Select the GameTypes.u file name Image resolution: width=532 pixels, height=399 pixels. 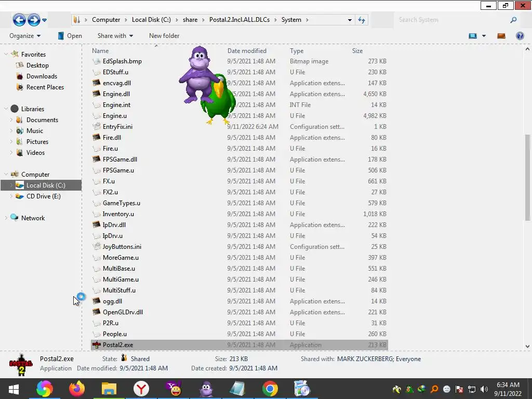[122, 203]
